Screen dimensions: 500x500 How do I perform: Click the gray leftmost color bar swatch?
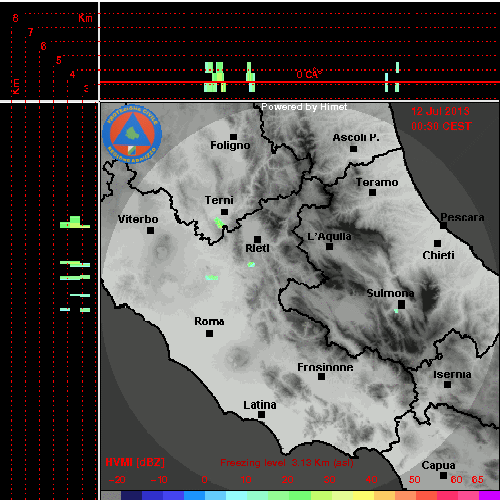[111, 495]
